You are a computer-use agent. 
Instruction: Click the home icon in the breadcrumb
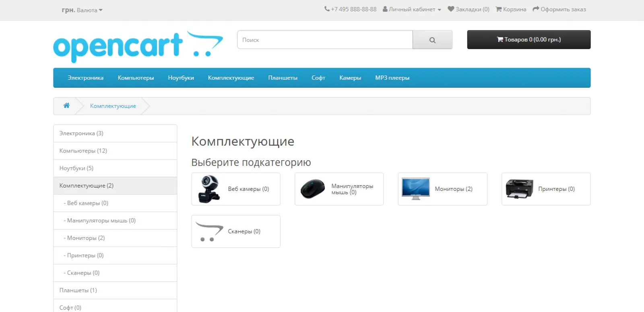click(x=66, y=105)
